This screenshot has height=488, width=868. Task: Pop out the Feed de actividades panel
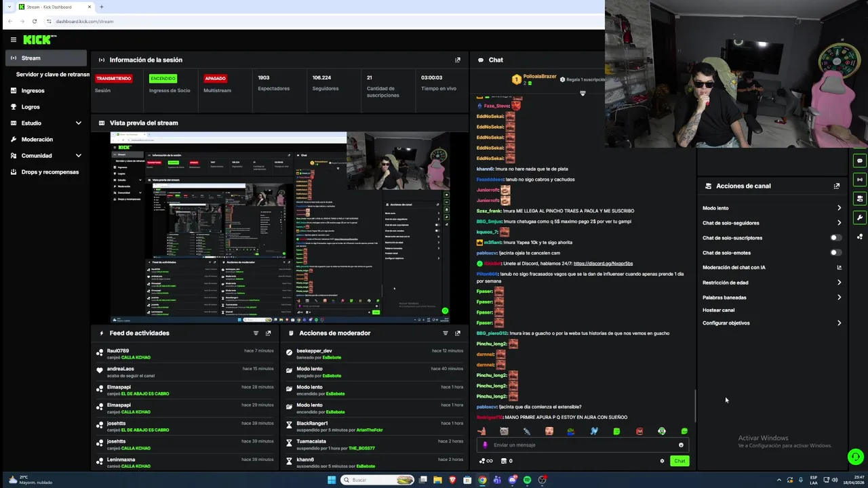coord(268,333)
